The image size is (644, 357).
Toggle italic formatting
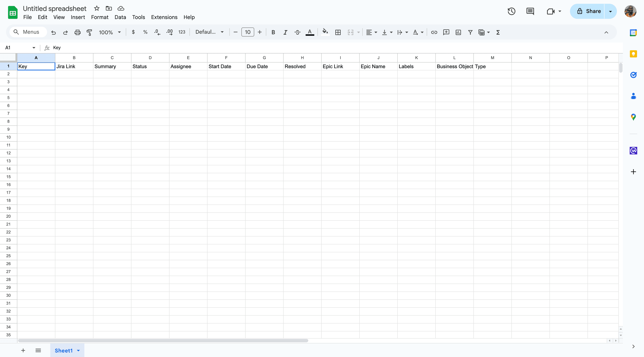click(285, 32)
